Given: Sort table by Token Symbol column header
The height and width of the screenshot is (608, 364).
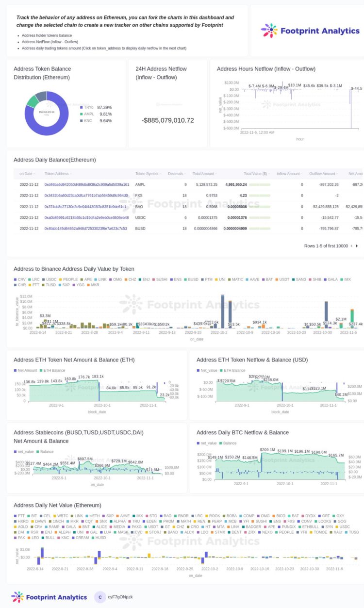Looking at the screenshot, I should pyautogui.click(x=147, y=174).
